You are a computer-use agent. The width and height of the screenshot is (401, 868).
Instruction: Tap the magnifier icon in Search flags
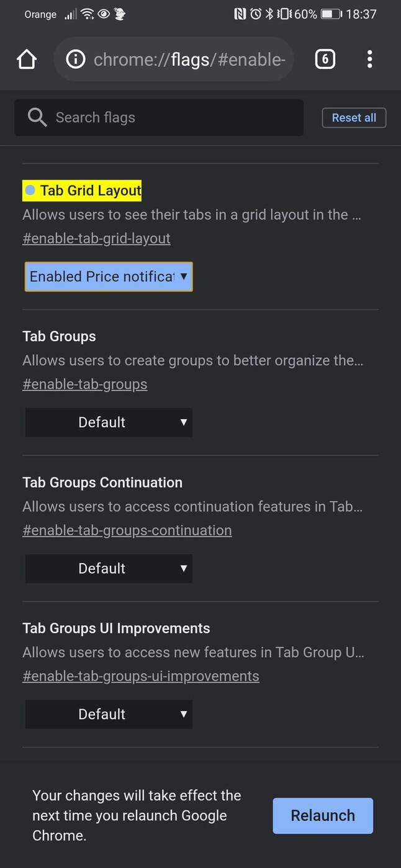tap(37, 118)
